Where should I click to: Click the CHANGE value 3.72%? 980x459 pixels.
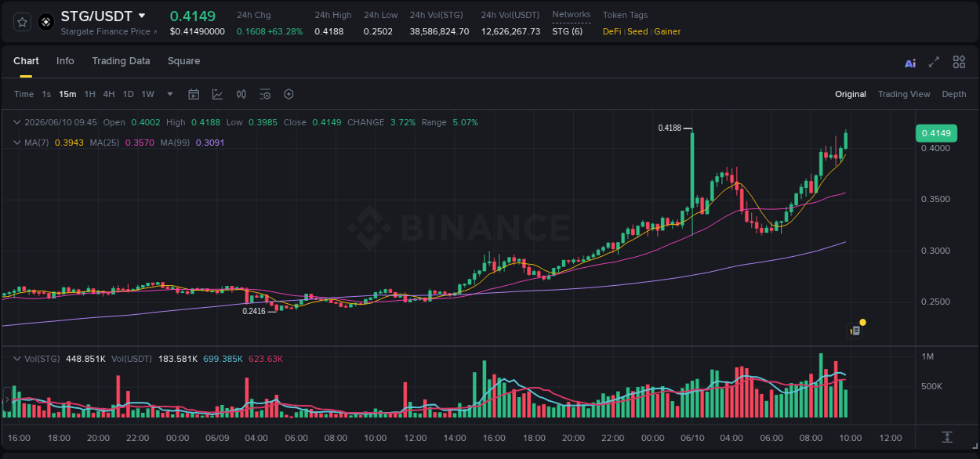click(x=403, y=122)
